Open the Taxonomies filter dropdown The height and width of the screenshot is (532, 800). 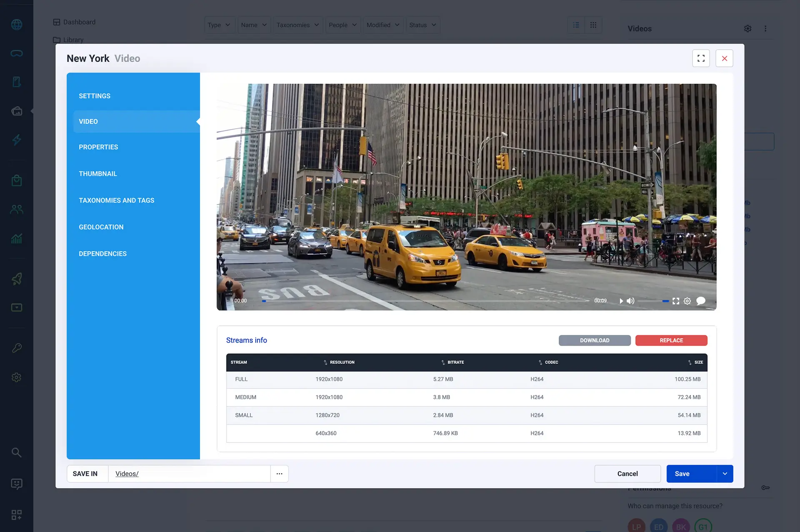click(298, 25)
